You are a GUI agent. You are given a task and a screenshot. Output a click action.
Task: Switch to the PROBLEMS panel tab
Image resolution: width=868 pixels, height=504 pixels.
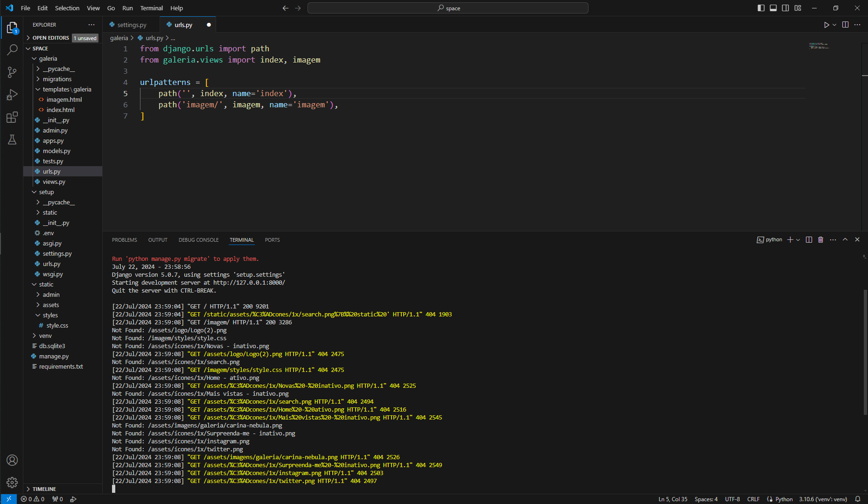125,240
